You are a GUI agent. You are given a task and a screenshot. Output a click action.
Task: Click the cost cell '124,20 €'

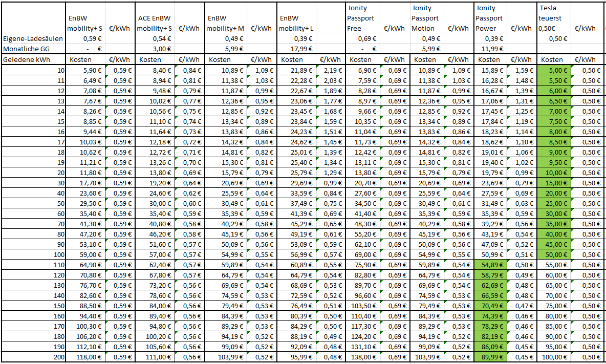363,336
